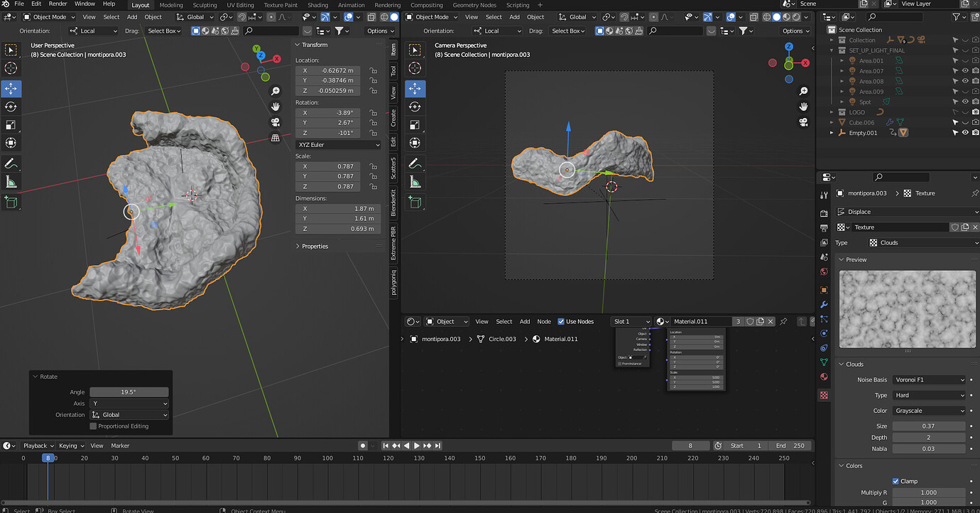Open the Tool properties tab in properties editor
The width and height of the screenshot is (980, 513).
coord(824,195)
